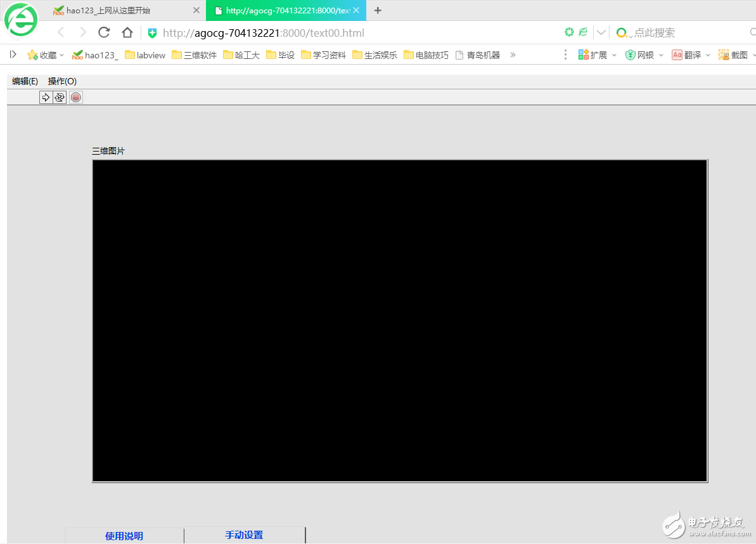This screenshot has height=544, width=756.
Task: Open the 操作(O) menu
Action: [x=62, y=81]
